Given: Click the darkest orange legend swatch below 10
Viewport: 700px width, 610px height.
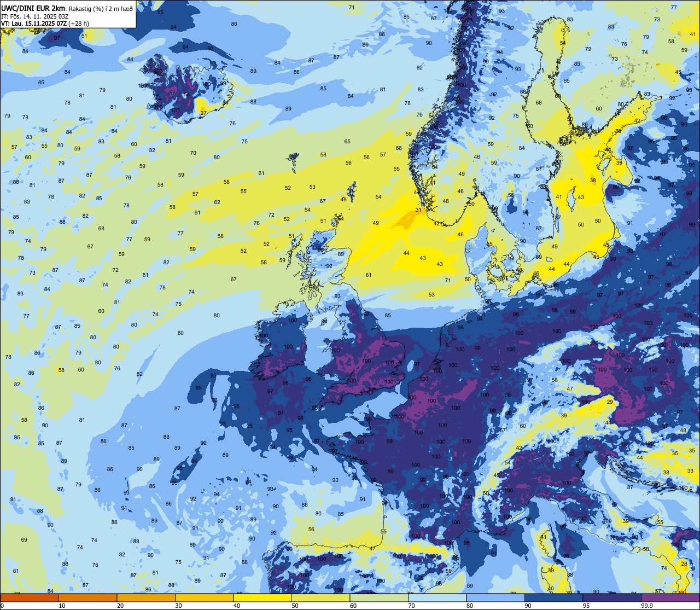Looking at the screenshot, I should (x=30, y=597).
